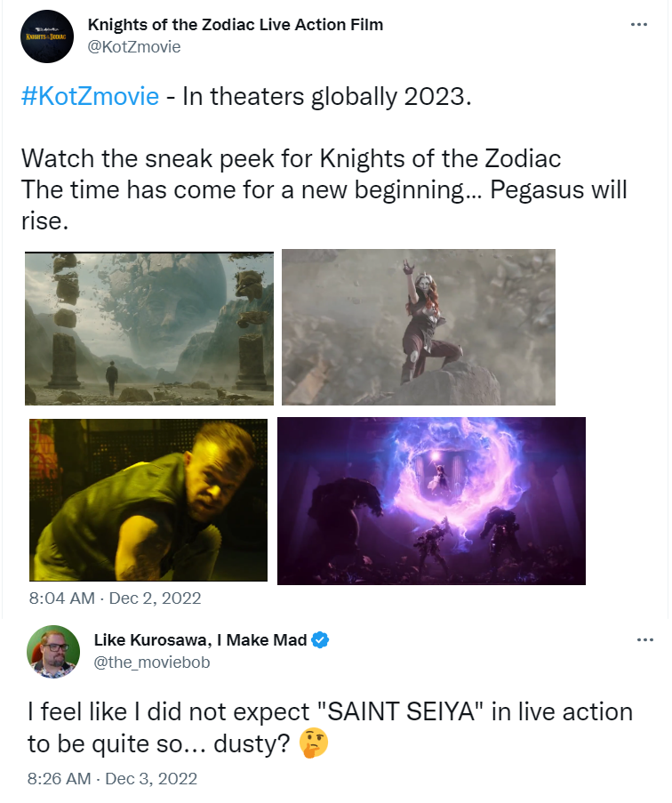Image resolution: width=672 pixels, height=803 pixels.
Task: Open the 8:04 AM Dec 2, 2022 timestamp
Action: pyautogui.click(x=115, y=598)
